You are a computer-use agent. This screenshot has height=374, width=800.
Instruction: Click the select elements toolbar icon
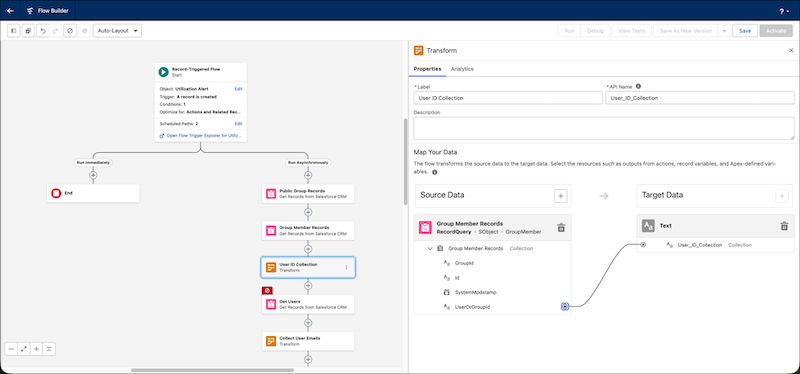click(x=28, y=31)
